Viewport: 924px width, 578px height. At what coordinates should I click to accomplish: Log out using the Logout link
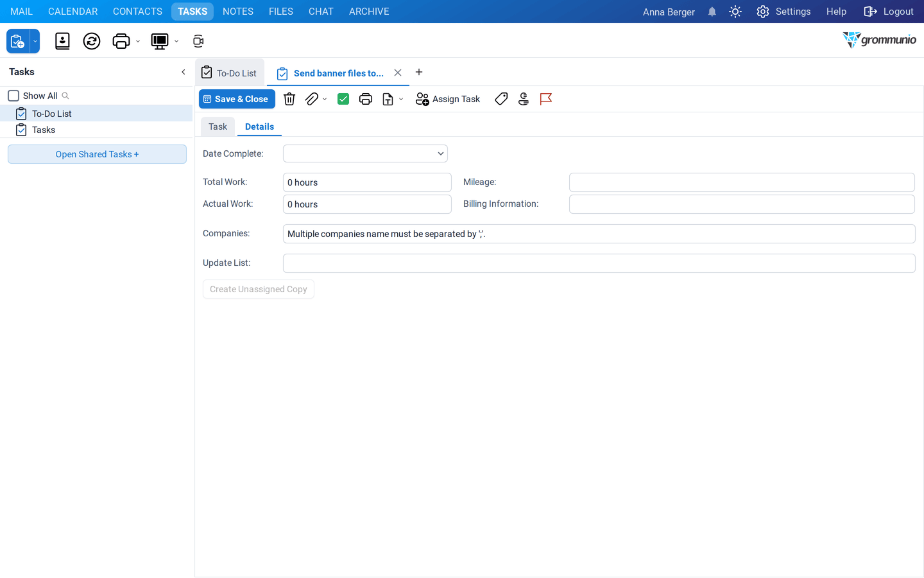[889, 12]
